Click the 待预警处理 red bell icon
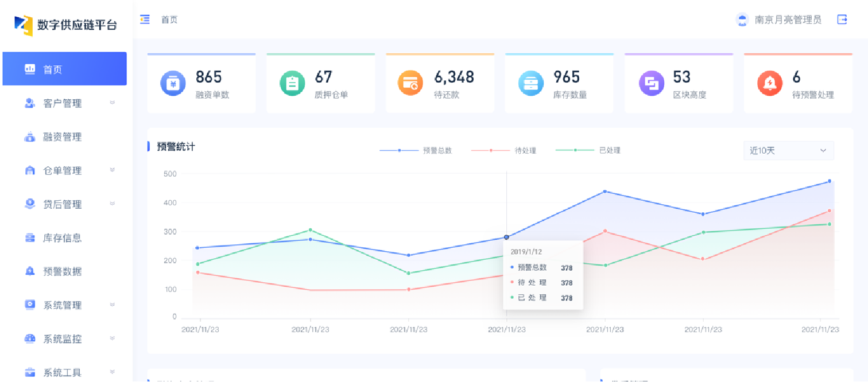 [x=769, y=84]
